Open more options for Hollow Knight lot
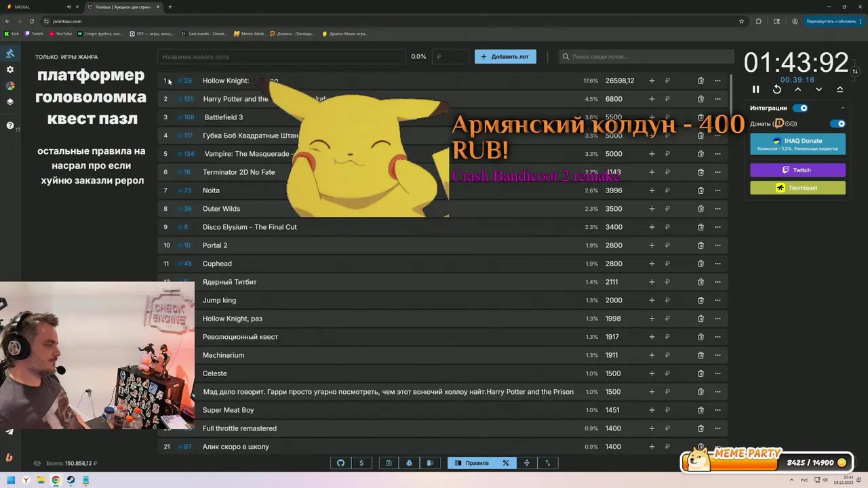Image resolution: width=868 pixels, height=488 pixels. point(717,81)
